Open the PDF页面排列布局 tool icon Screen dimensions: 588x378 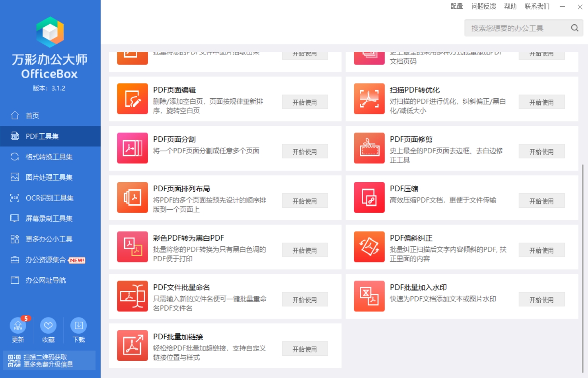click(x=132, y=197)
